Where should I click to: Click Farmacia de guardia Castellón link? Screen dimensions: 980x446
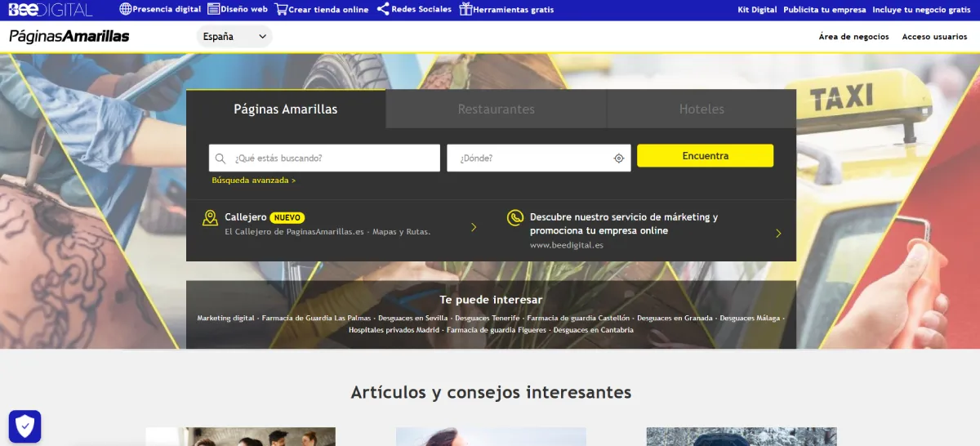(x=578, y=318)
